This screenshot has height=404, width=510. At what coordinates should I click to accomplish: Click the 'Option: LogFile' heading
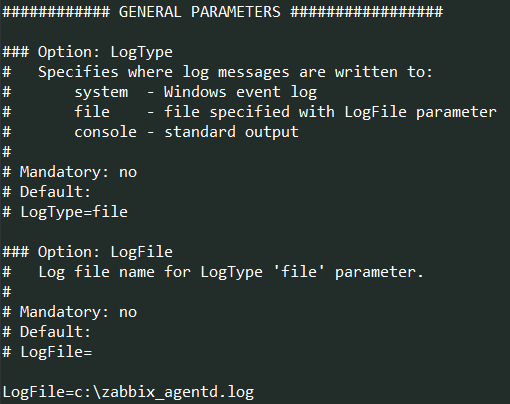pos(105,252)
